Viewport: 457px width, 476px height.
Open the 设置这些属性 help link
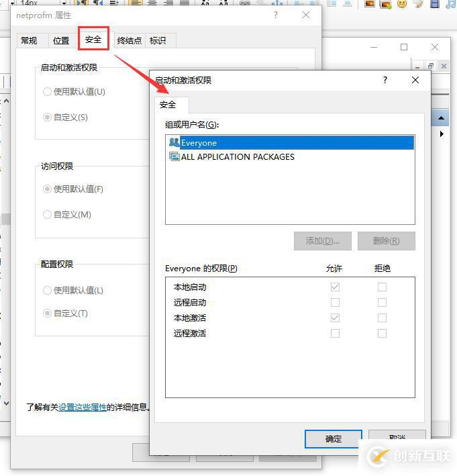click(83, 408)
